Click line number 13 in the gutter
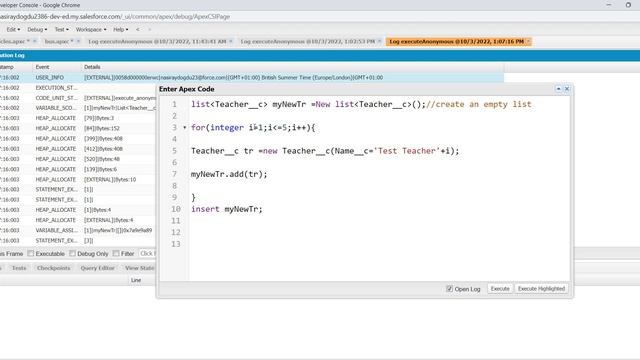This screenshot has height=360, width=640. tap(176, 244)
